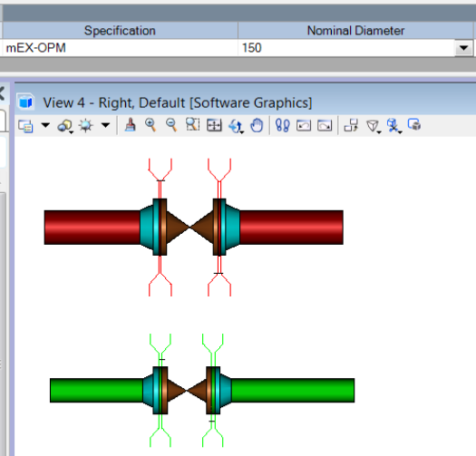Select the Copy View tool
Screen dimensions: 476x456
pos(351,125)
